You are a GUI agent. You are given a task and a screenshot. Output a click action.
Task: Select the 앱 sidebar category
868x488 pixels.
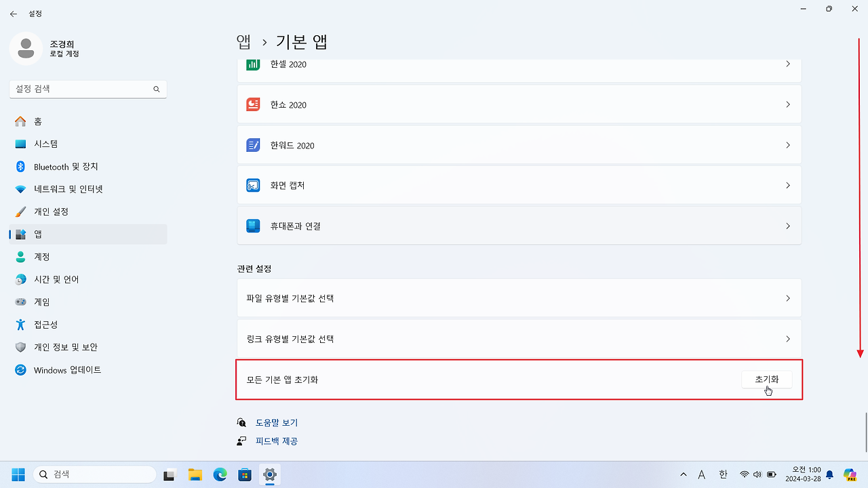[x=88, y=235]
